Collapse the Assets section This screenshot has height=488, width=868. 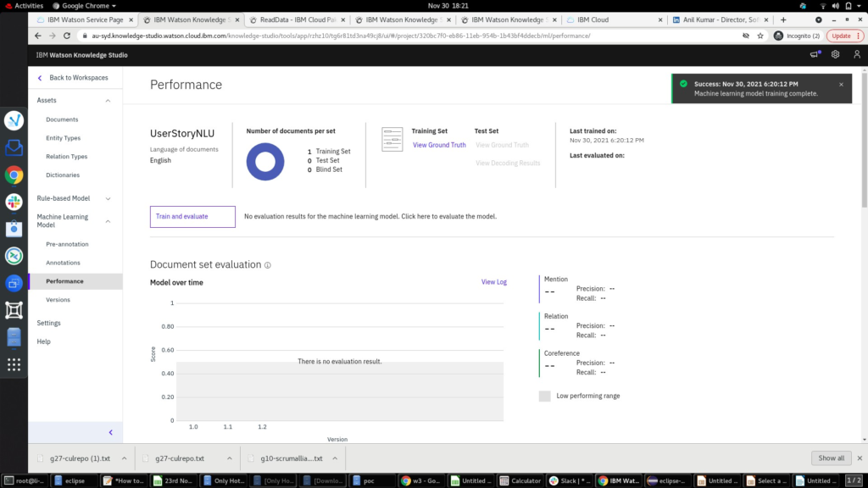pos(108,101)
